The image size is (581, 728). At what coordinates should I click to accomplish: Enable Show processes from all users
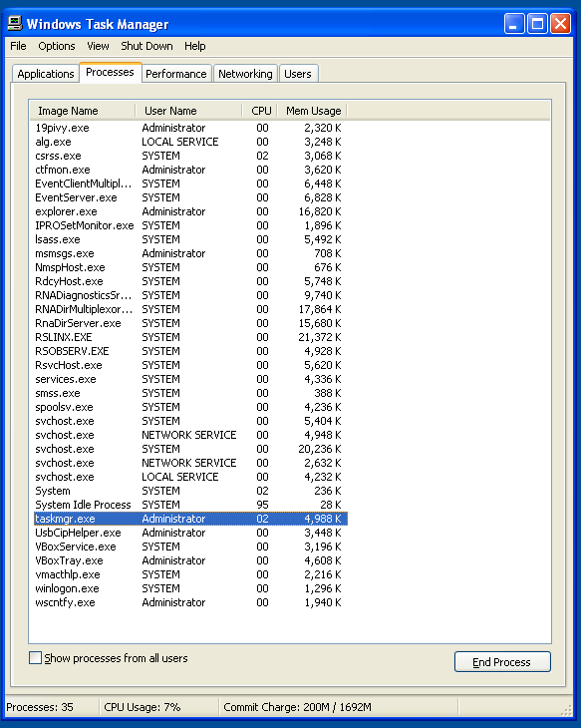(x=35, y=658)
